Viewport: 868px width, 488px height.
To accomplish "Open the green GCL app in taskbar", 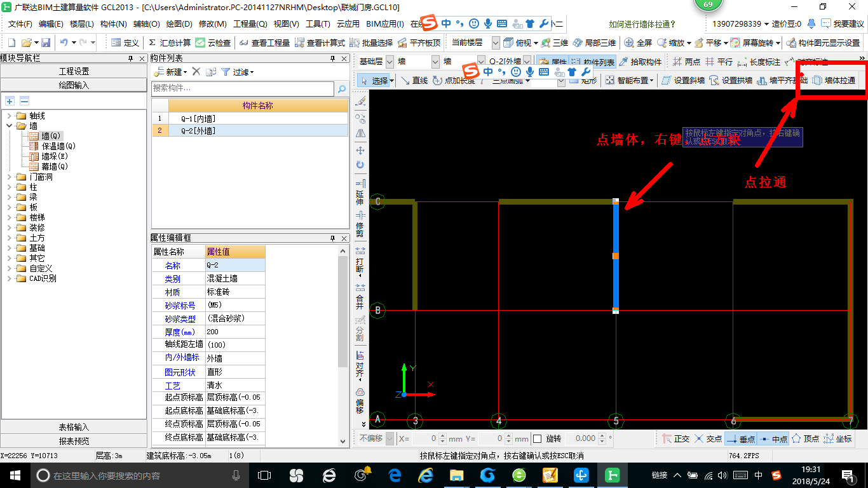I will [613, 475].
